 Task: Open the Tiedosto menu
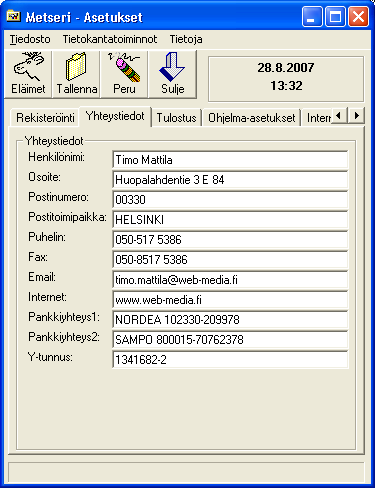coord(30,39)
